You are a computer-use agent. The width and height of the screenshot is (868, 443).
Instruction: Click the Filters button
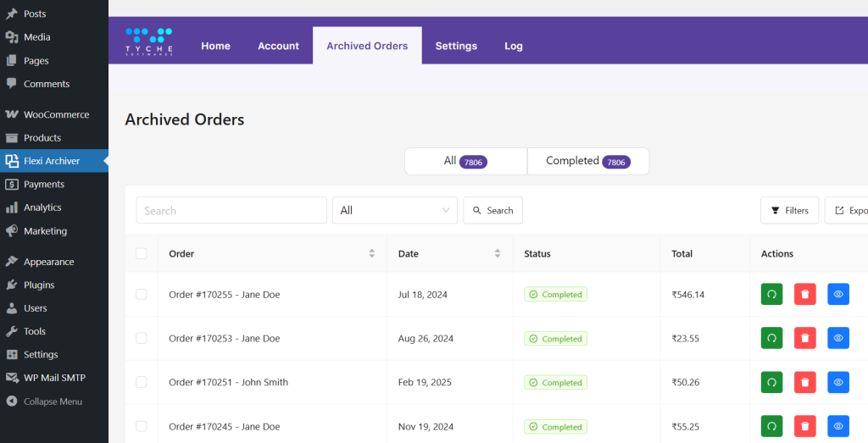coord(789,210)
